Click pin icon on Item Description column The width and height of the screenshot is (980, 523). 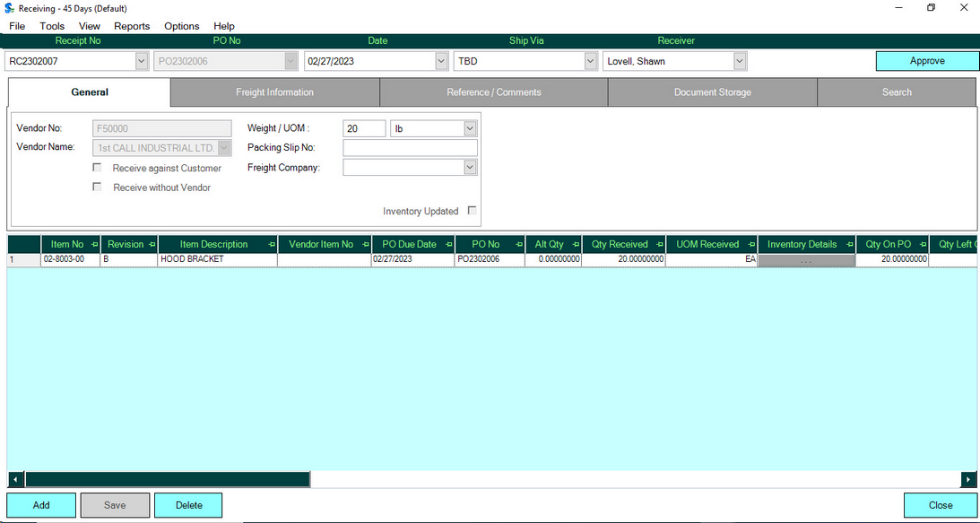(x=272, y=245)
